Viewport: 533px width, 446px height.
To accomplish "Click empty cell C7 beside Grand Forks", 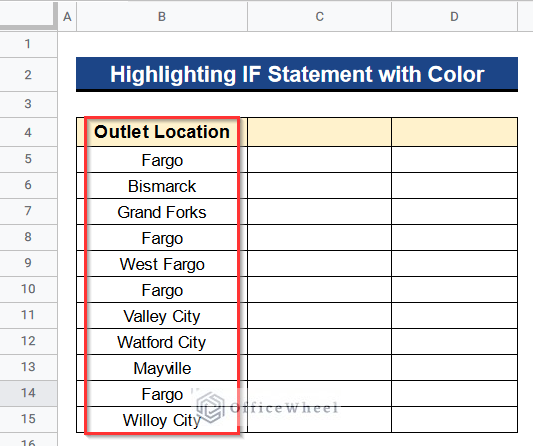I will point(320,211).
